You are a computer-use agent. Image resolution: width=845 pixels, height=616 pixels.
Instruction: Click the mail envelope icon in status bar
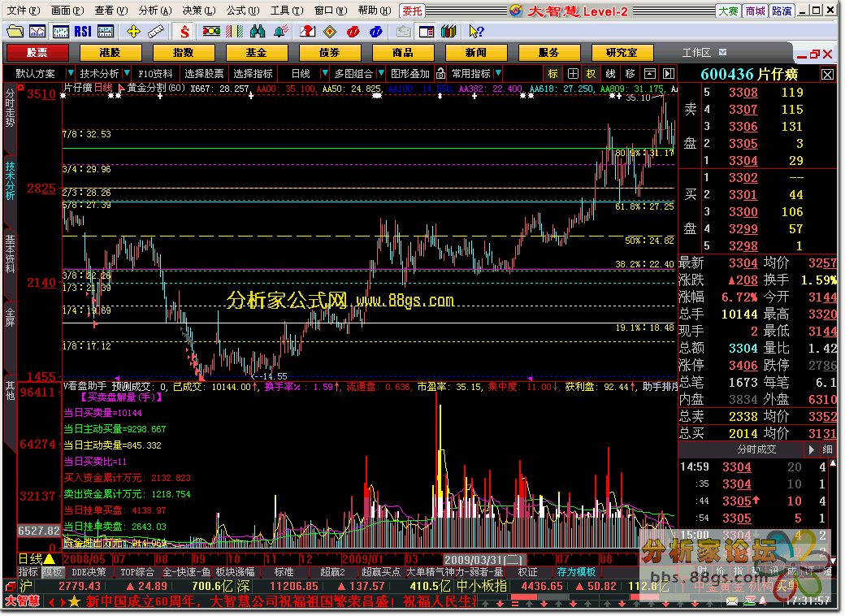click(732, 601)
